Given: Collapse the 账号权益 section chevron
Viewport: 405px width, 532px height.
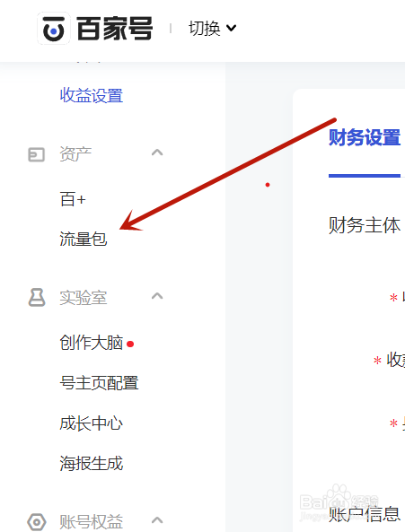Looking at the screenshot, I should [157, 520].
